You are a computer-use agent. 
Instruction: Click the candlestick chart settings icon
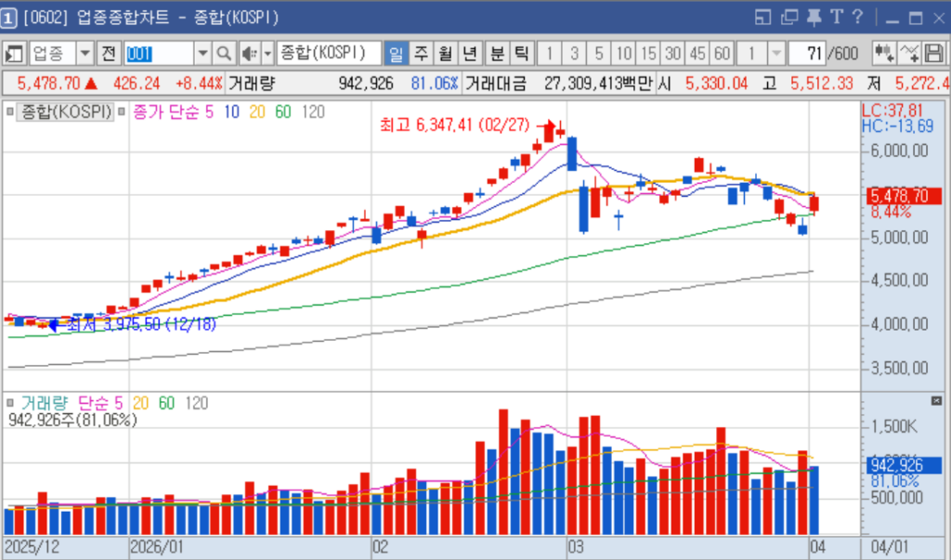point(884,53)
